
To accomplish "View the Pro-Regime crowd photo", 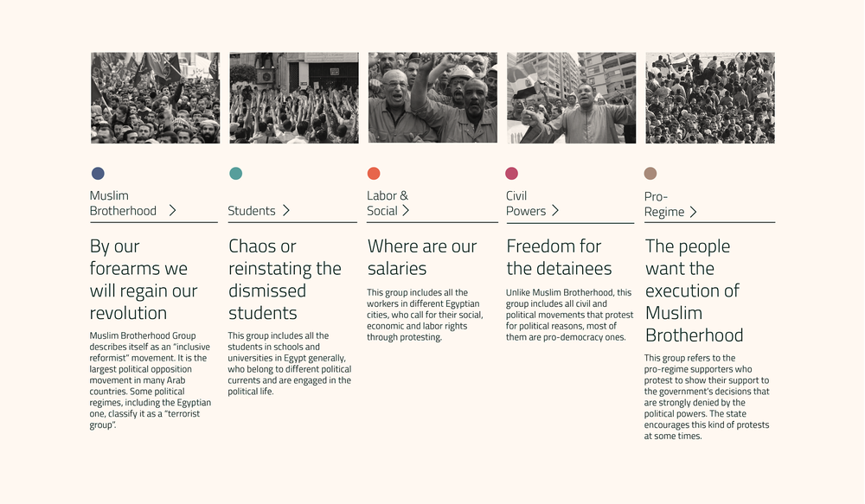I will (x=710, y=99).
